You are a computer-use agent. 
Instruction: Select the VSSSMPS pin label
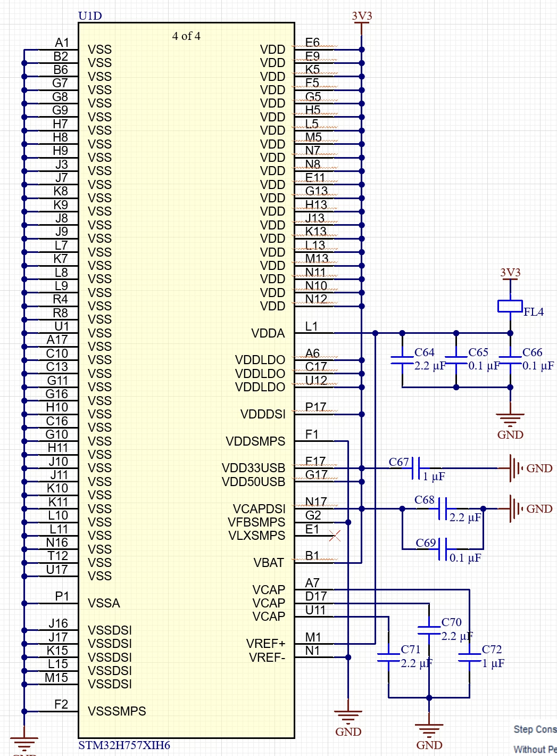(x=117, y=711)
